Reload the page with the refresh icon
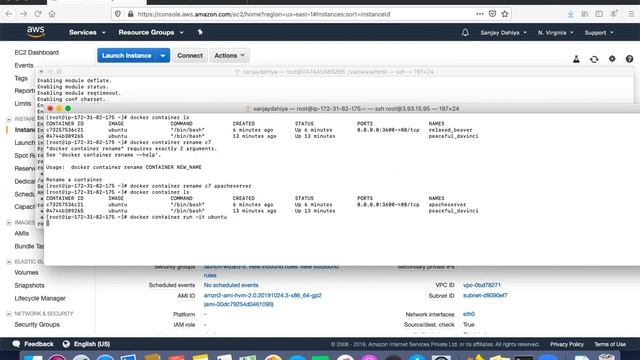 coord(38,14)
